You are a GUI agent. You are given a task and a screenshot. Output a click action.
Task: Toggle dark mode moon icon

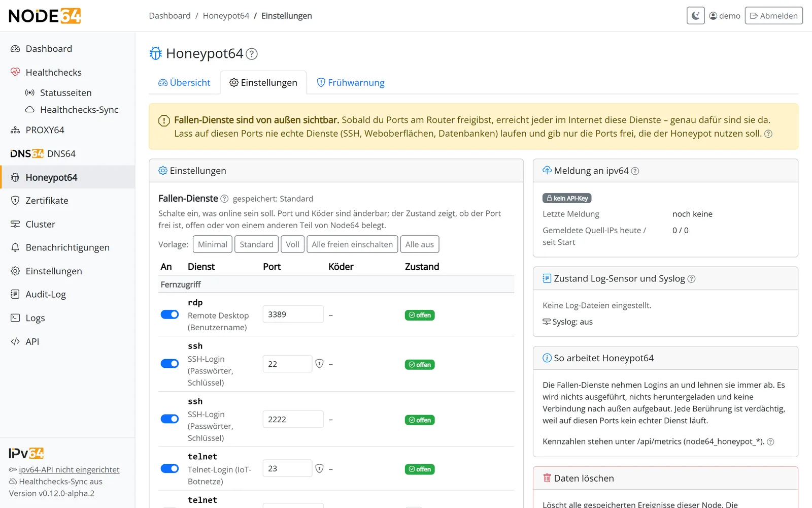695,16
